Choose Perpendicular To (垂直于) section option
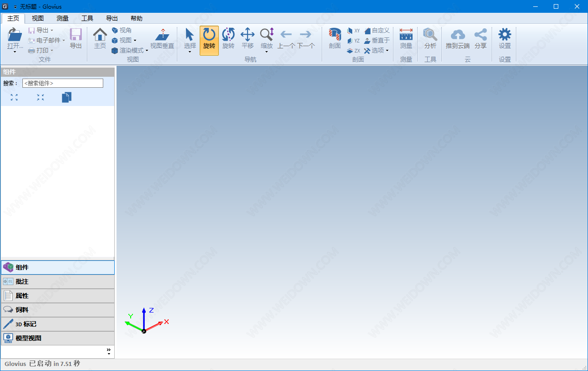Image resolution: width=588 pixels, height=371 pixels. click(377, 41)
